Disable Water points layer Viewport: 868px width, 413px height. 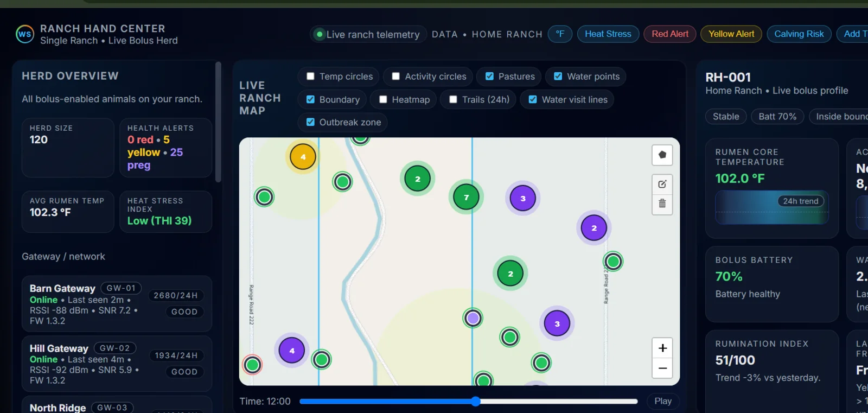point(558,77)
